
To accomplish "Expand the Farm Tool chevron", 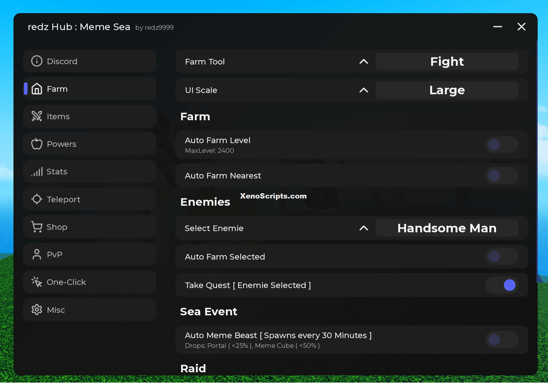I will coord(363,61).
